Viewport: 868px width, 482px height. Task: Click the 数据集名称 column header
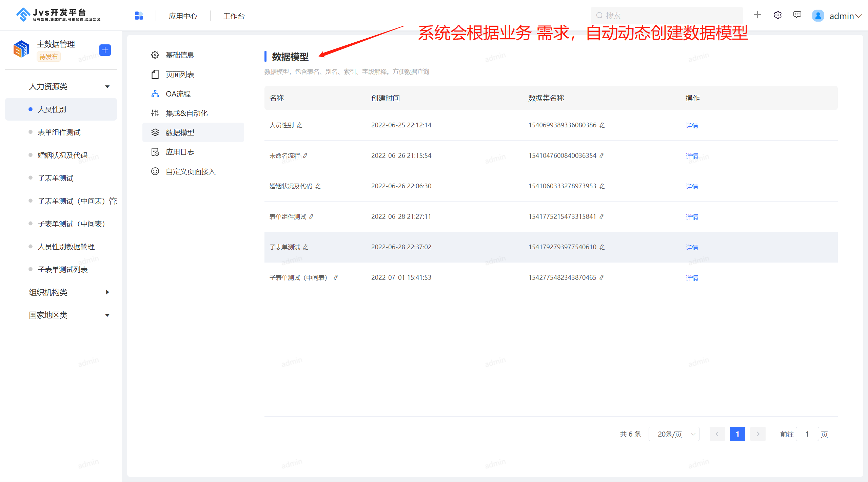pos(546,98)
